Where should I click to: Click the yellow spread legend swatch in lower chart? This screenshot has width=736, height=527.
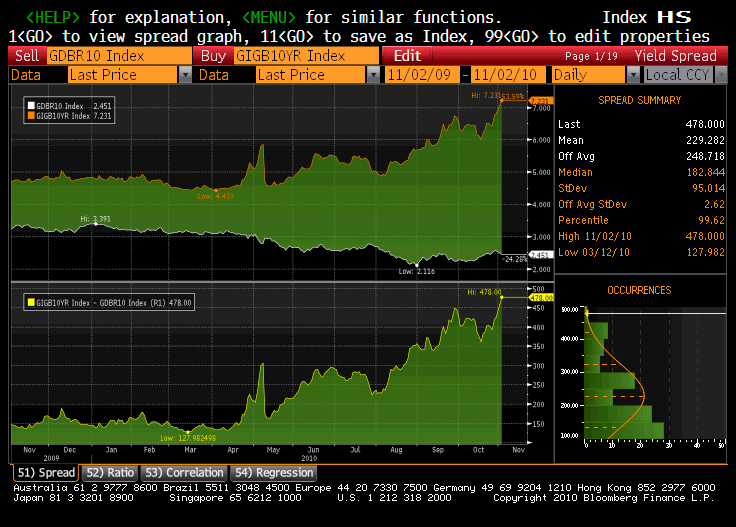(x=31, y=301)
